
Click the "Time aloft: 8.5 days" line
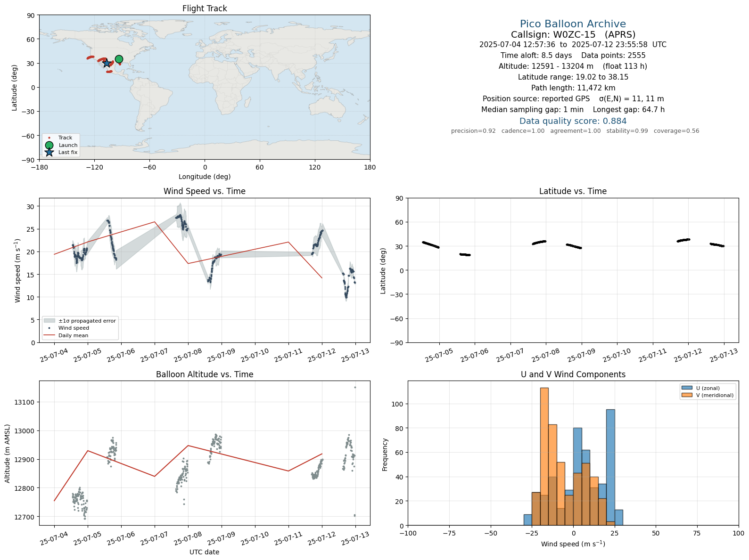coord(573,56)
